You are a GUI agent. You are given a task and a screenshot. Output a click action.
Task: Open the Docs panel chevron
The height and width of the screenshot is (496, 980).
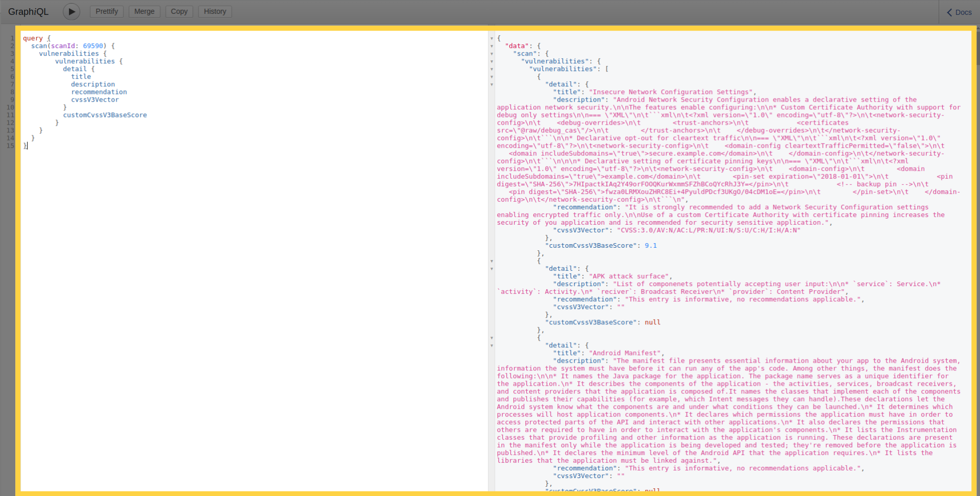click(949, 12)
